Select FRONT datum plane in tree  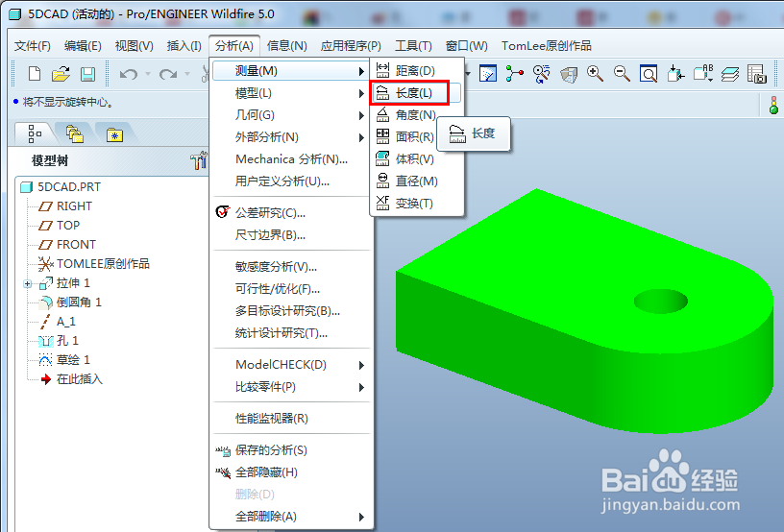coord(67,244)
